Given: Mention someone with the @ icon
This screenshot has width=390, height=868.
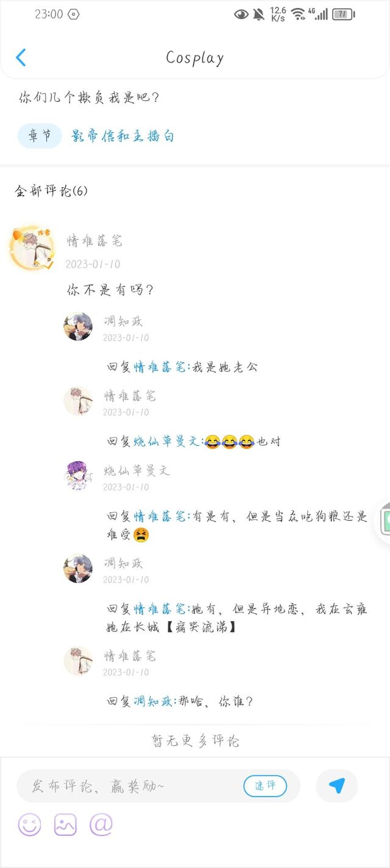Looking at the screenshot, I should coord(101,825).
